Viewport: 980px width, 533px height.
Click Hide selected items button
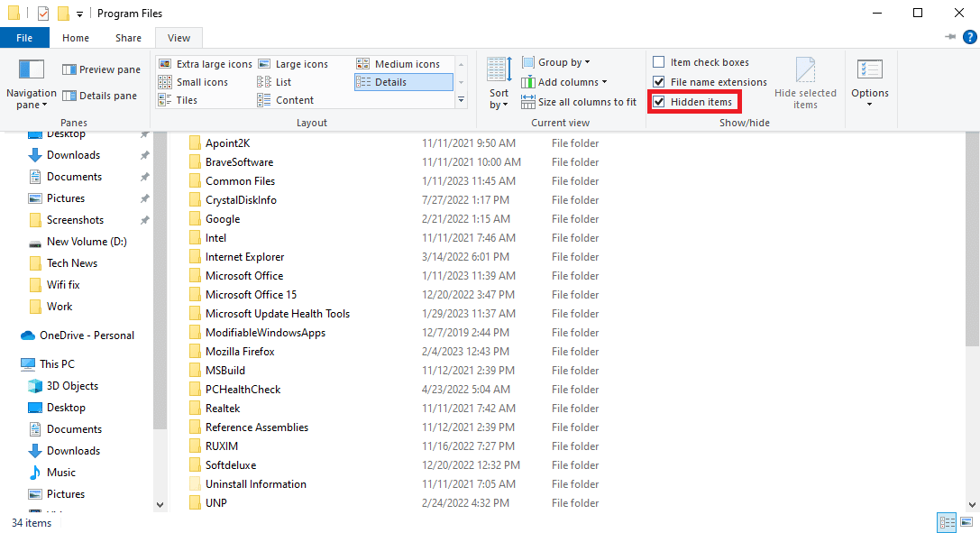tap(805, 83)
